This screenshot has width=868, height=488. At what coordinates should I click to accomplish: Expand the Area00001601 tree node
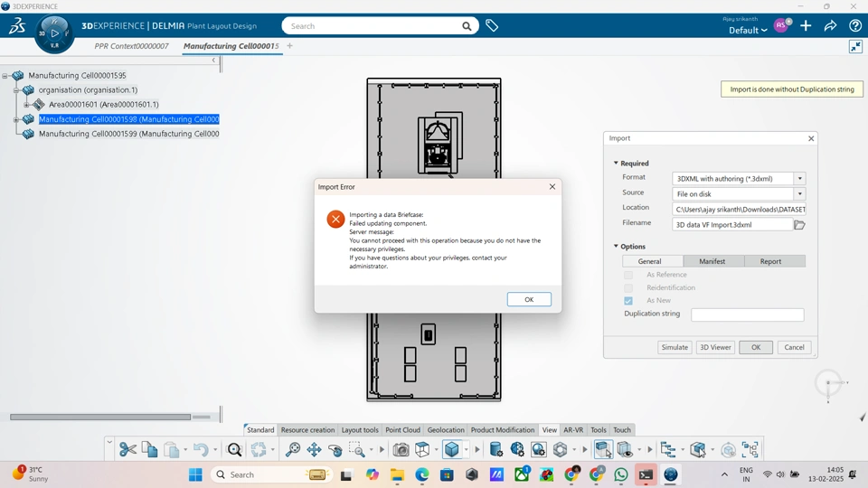(26, 104)
